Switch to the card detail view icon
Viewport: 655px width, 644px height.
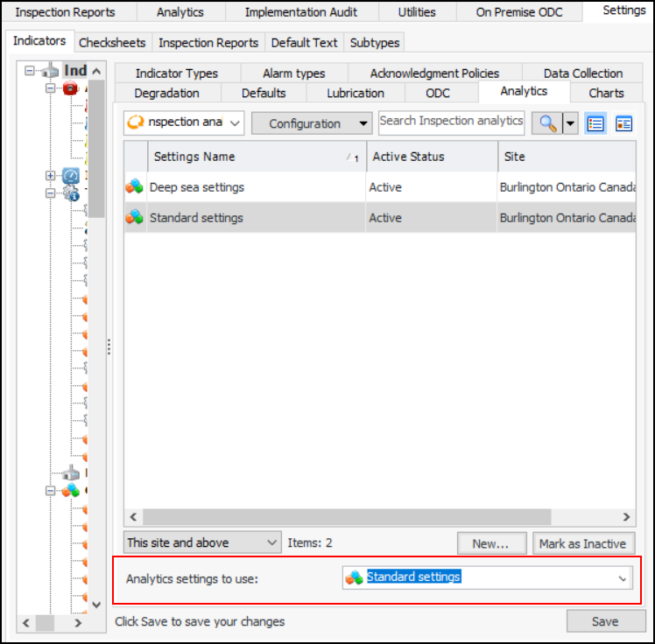(623, 123)
